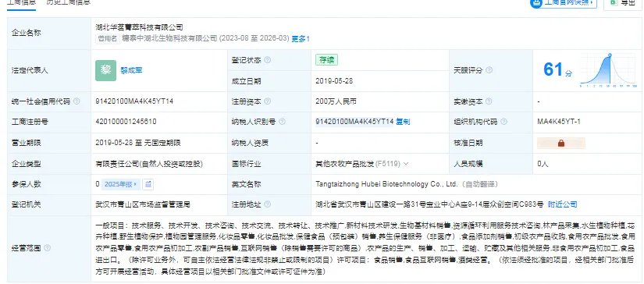Click staff size value 0人
This screenshot has height=284, width=644.
543,164
